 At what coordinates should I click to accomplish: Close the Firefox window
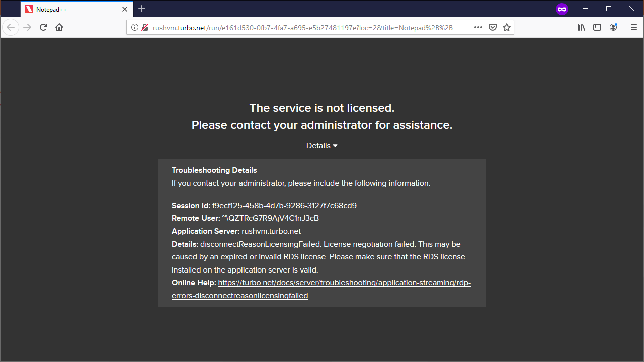coord(632,9)
